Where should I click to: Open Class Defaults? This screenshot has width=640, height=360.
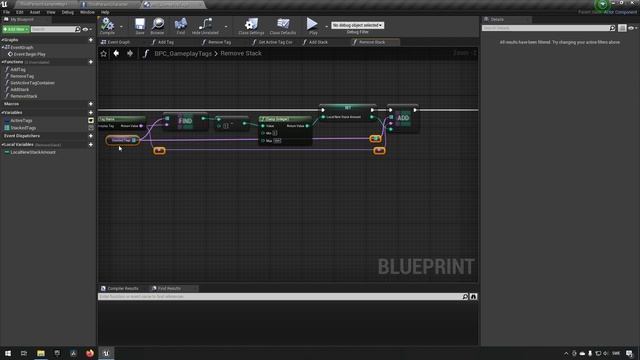click(x=283, y=25)
